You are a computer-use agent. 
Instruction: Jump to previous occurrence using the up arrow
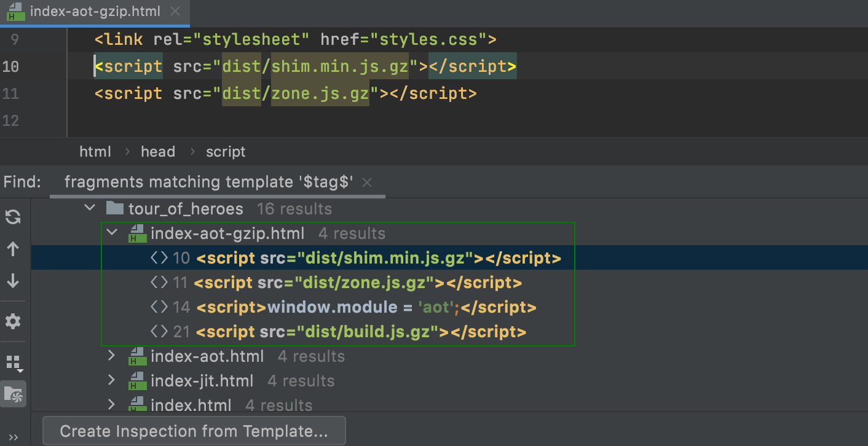point(13,249)
